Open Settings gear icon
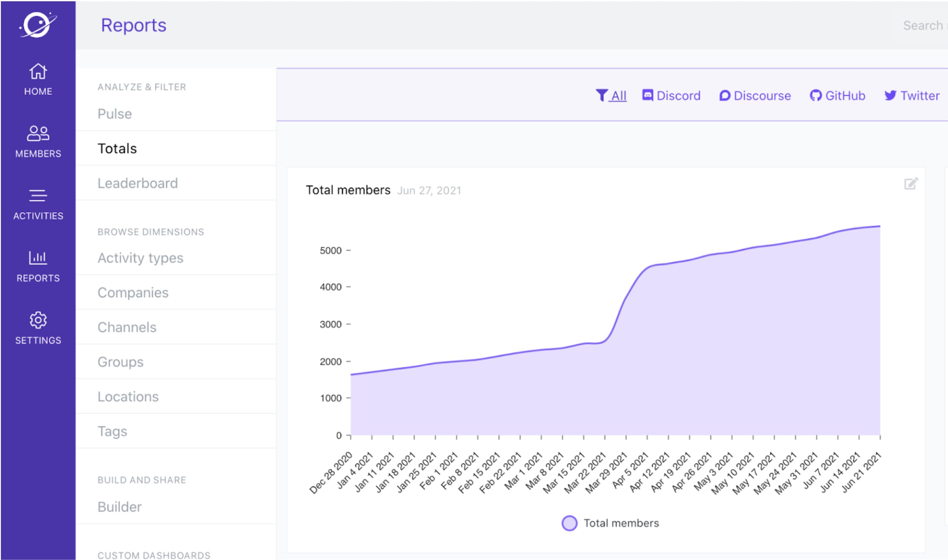This screenshot has height=560, width=948. point(38,320)
